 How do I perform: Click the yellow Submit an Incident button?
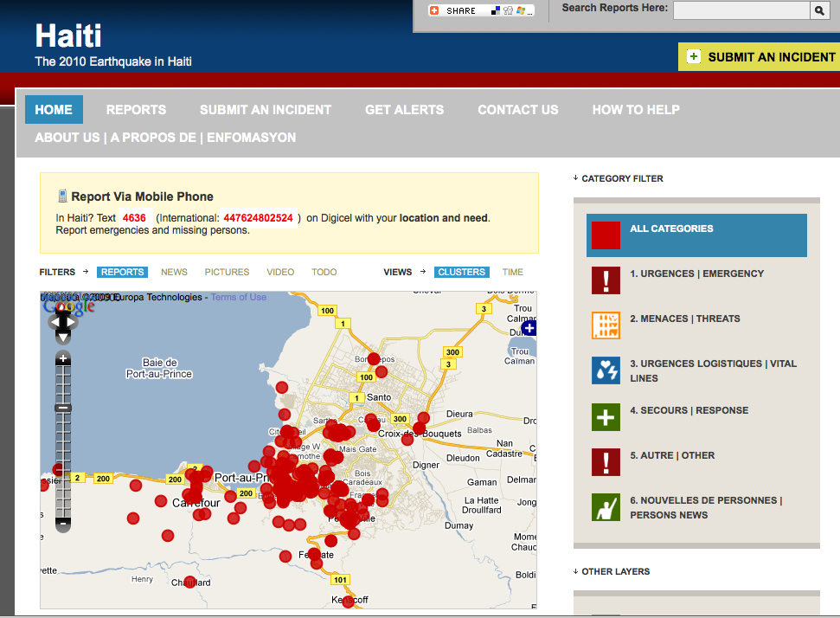pyautogui.click(x=761, y=57)
